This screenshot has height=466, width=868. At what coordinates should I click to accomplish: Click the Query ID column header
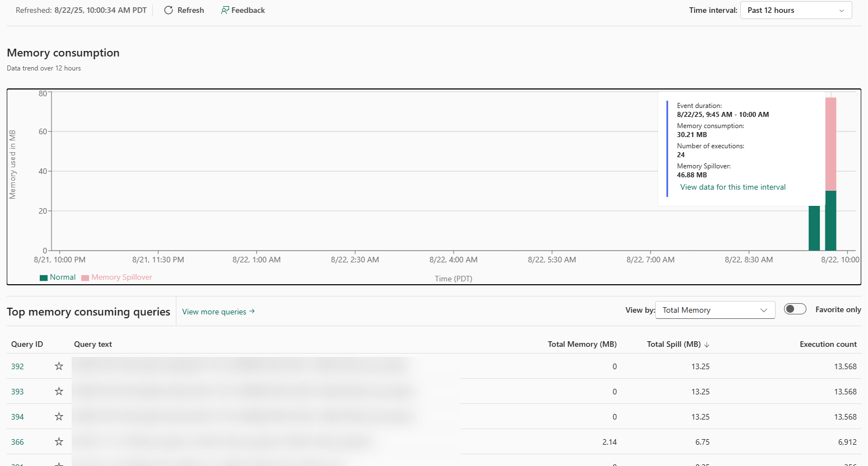pyautogui.click(x=27, y=344)
